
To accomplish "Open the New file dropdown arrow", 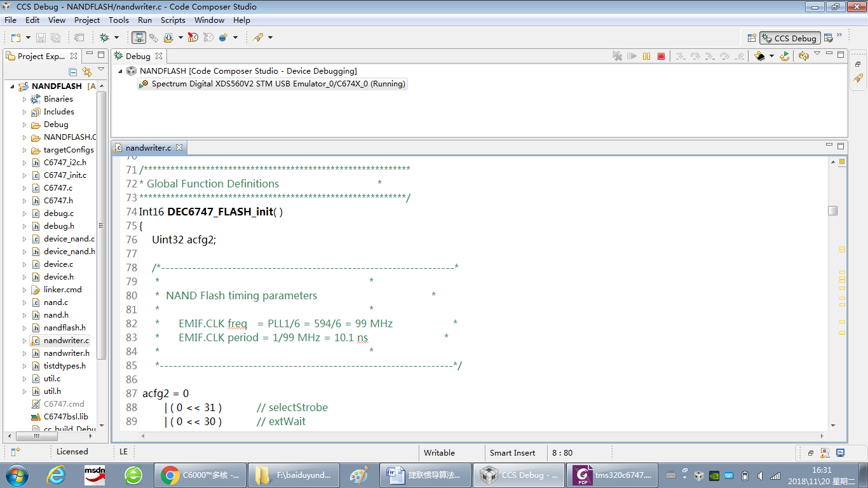I will click(x=27, y=38).
